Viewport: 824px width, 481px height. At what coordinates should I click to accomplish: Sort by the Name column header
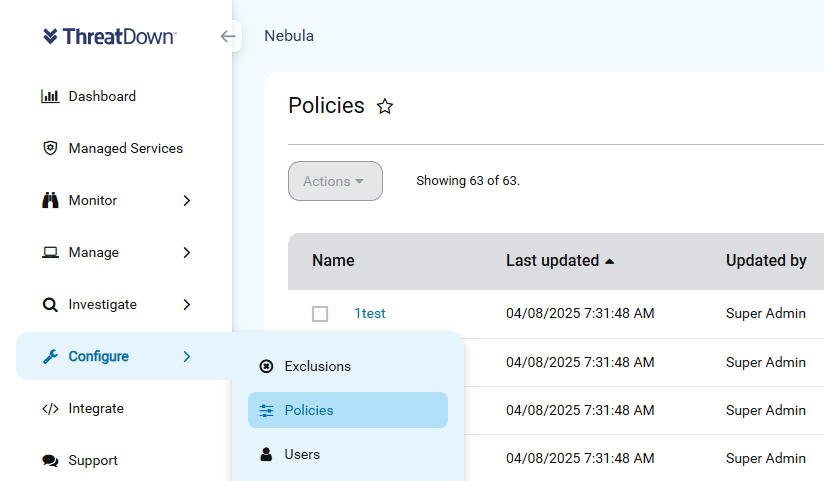(333, 261)
